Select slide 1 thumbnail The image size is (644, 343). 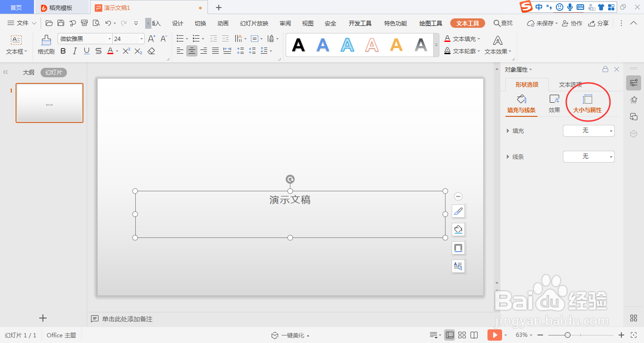(50, 103)
